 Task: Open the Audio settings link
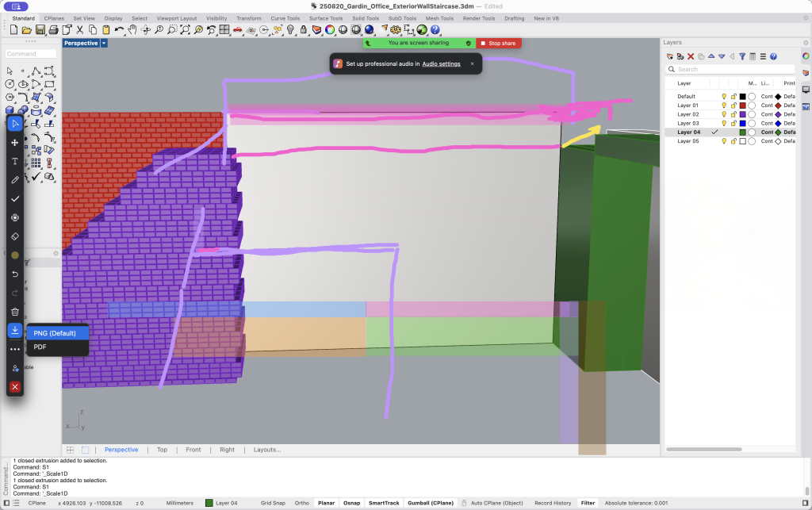[441, 63]
